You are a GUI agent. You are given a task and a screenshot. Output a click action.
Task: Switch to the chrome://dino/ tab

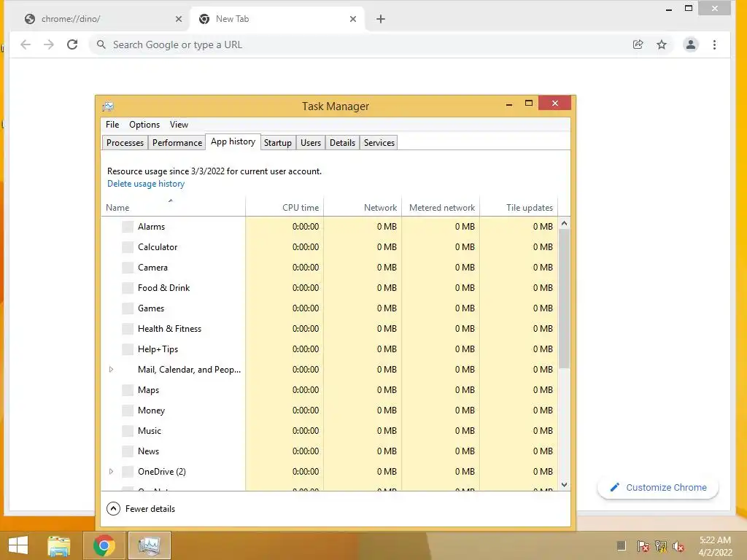(x=102, y=19)
